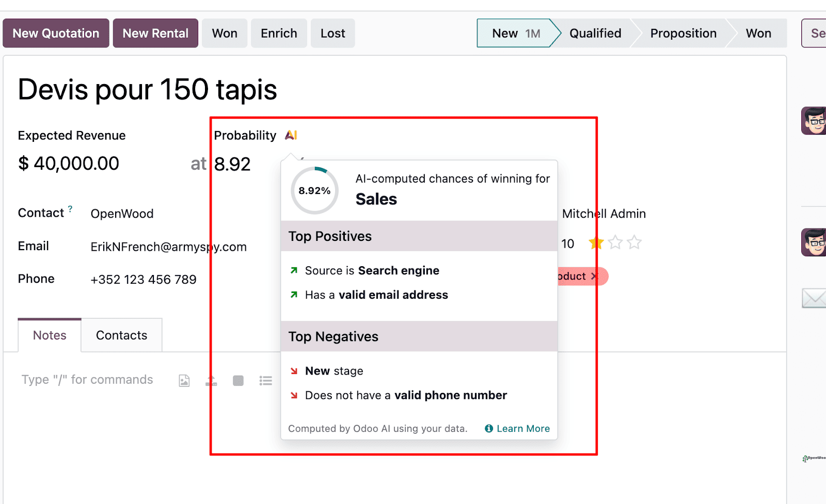Click the question mark help icon next to Contact
Screen dimensions: 826x504
71,208
